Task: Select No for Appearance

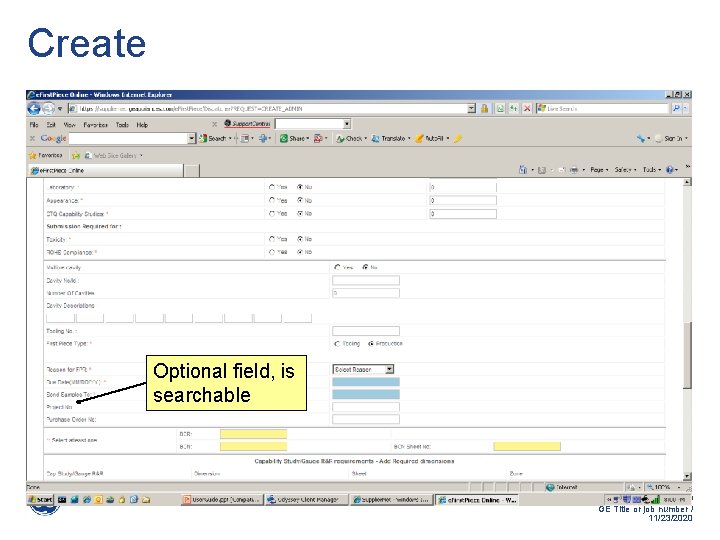Action: click(300, 200)
